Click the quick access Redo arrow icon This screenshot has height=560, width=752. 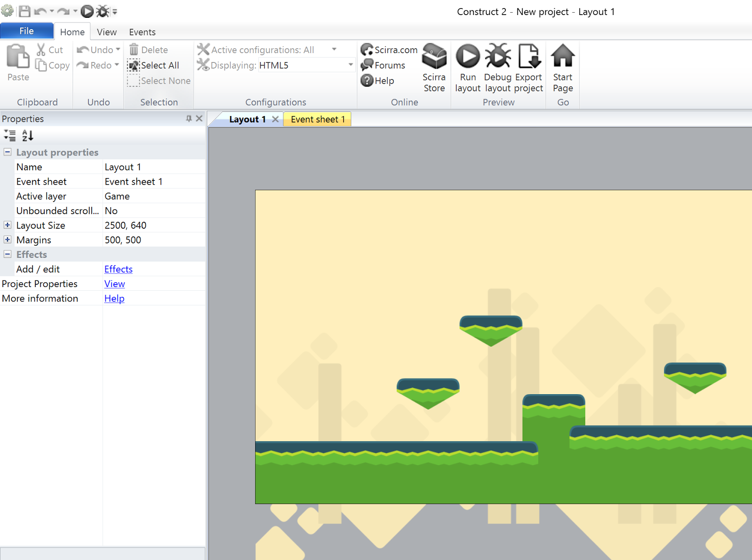tap(63, 11)
